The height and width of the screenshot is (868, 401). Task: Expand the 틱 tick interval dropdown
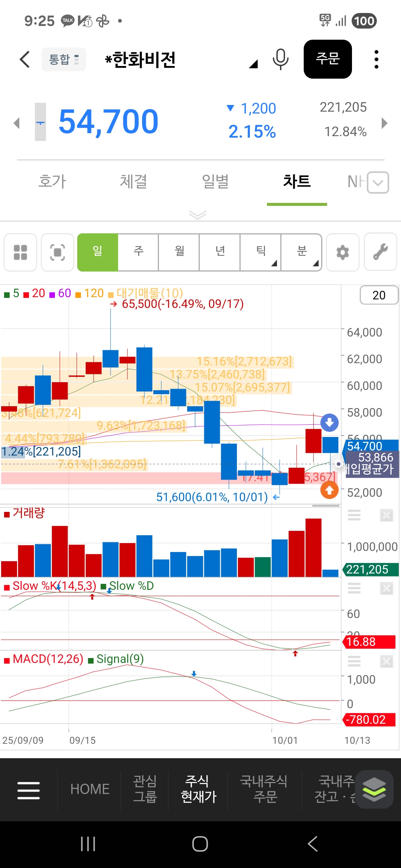point(261,252)
